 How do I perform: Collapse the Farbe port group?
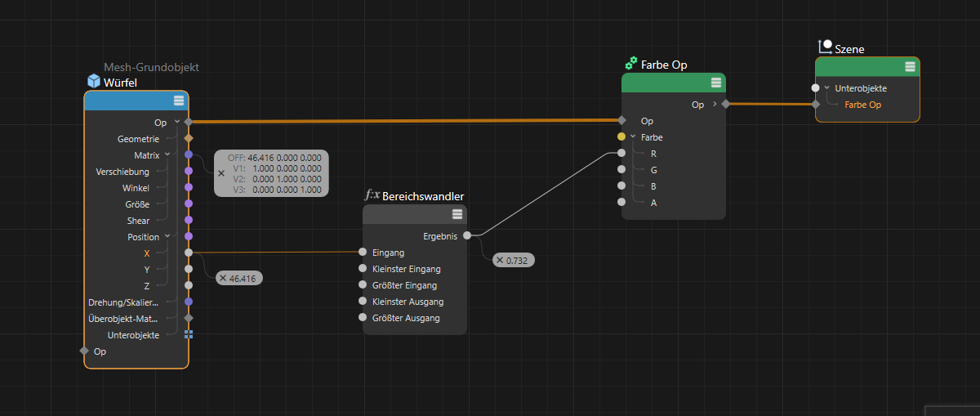point(633,137)
